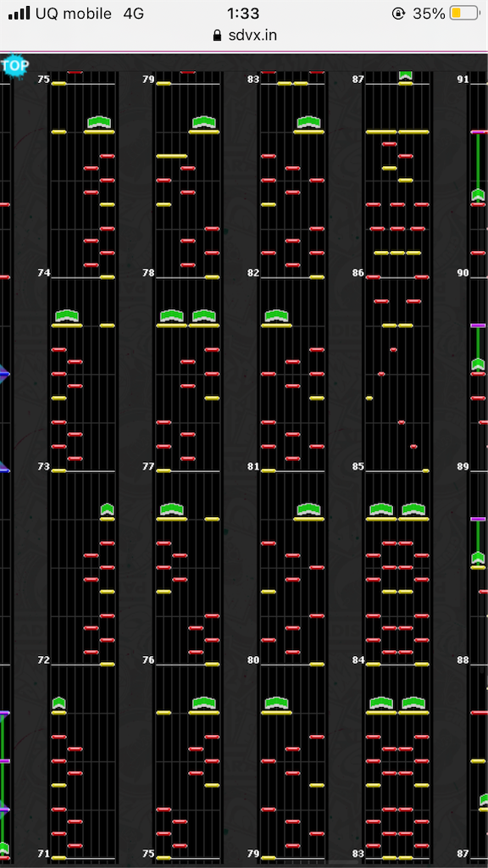Select measure number 76 label
This screenshot has width=488, height=868.
[148, 660]
